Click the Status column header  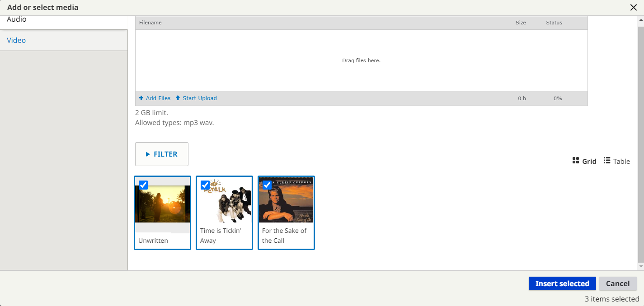pyautogui.click(x=554, y=23)
